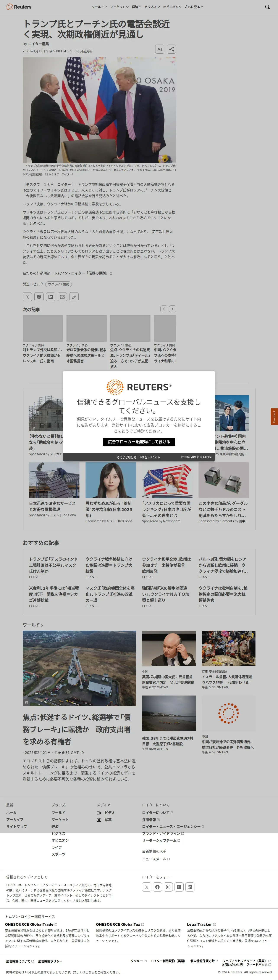Open footer ホーム link
Screen dimensions: 278x980
[11, 813]
